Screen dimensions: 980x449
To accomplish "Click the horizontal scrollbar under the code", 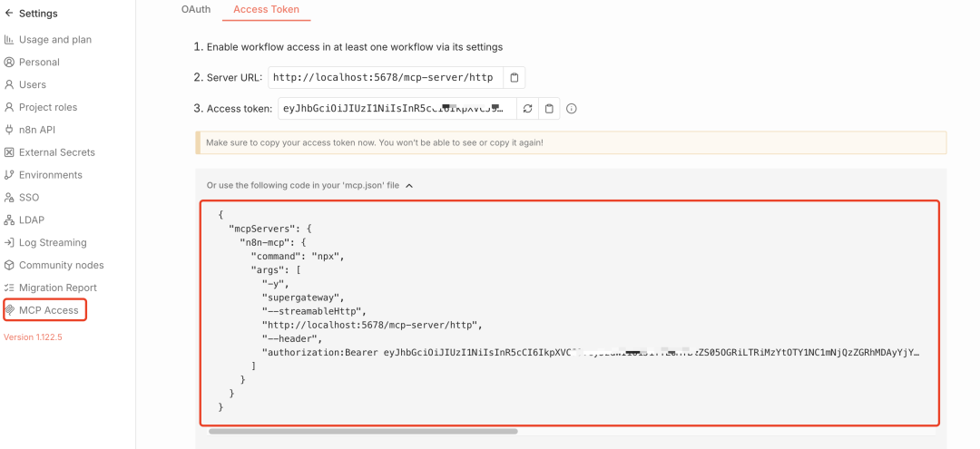I will [x=363, y=431].
